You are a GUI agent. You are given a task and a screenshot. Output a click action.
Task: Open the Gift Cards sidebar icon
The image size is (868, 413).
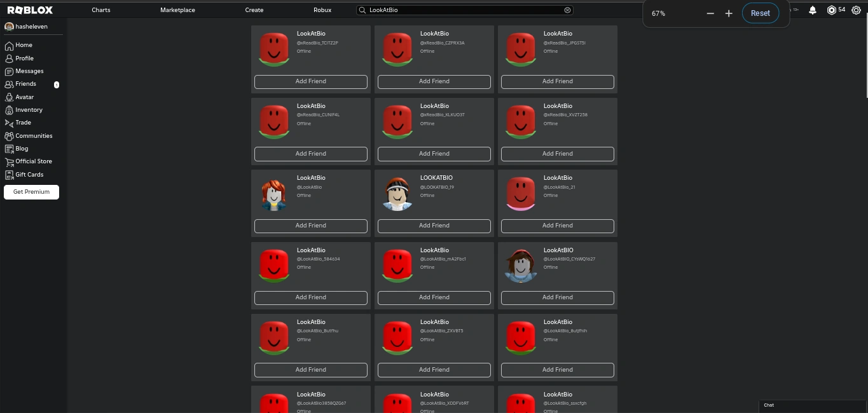click(9, 175)
